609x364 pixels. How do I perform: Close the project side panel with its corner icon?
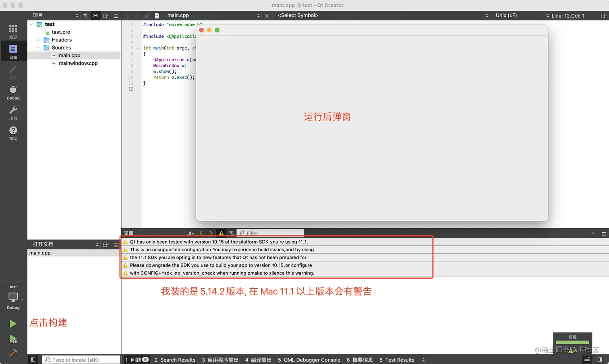click(x=116, y=16)
